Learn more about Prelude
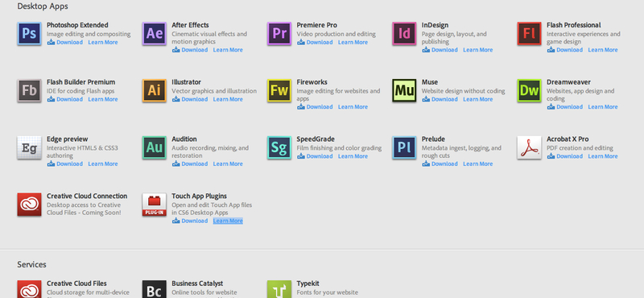The height and width of the screenshot is (298, 644). click(x=478, y=163)
